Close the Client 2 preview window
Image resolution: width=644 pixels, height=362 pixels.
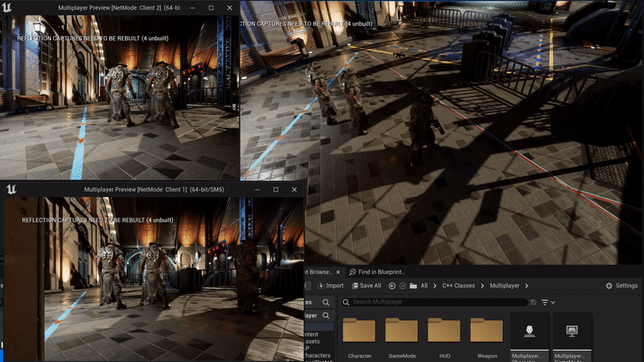229,8
